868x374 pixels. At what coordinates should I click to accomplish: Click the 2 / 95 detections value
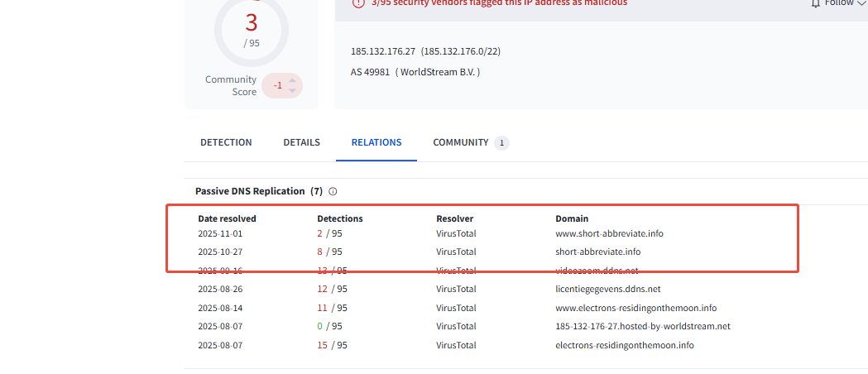click(x=330, y=233)
